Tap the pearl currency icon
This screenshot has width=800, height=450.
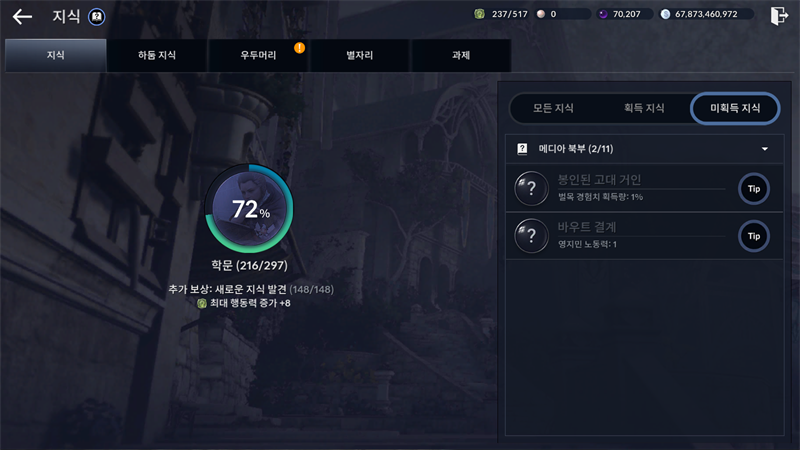(541, 14)
